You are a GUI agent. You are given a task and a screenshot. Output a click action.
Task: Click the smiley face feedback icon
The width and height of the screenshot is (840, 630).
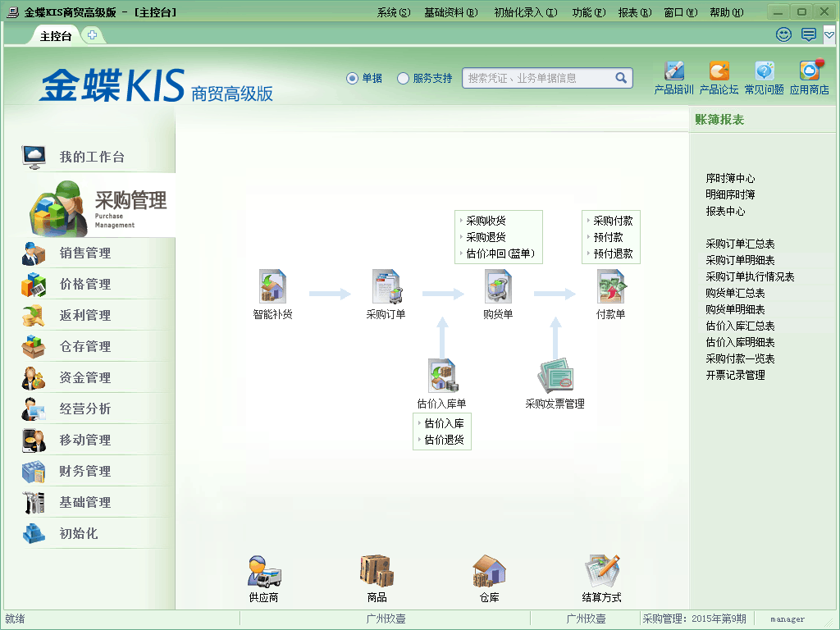pyautogui.click(x=783, y=34)
